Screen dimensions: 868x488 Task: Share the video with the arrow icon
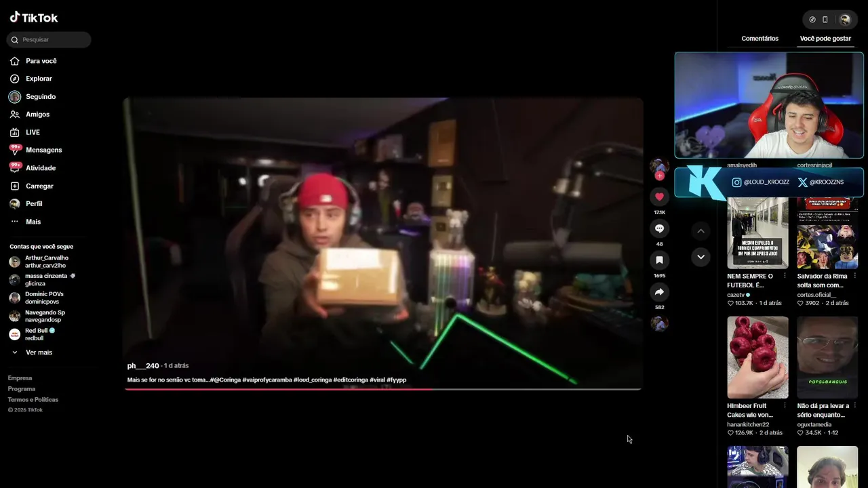[659, 292]
